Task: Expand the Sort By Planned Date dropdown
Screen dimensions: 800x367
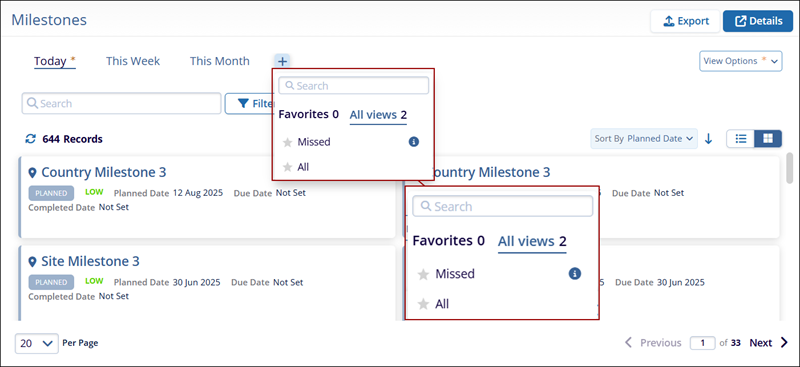Action: coord(644,138)
